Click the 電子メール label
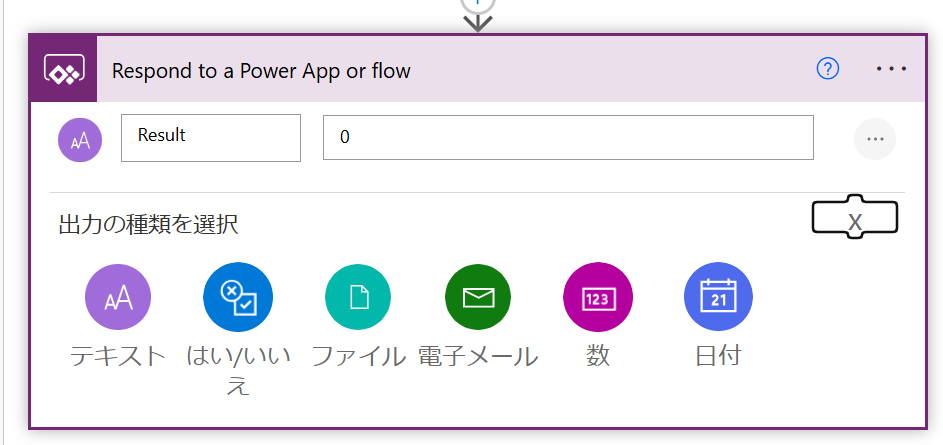This screenshot has width=943, height=445. pyautogui.click(x=478, y=357)
